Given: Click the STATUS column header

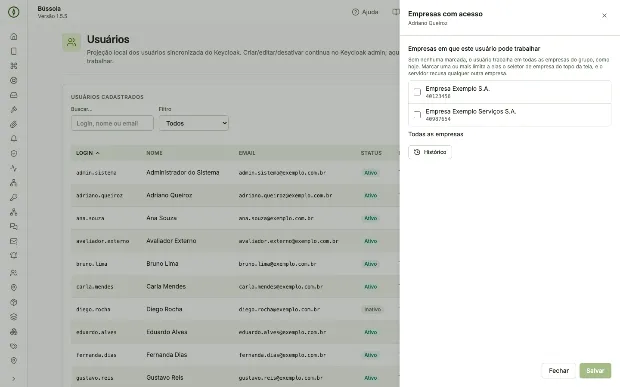Looking at the screenshot, I should (x=371, y=153).
